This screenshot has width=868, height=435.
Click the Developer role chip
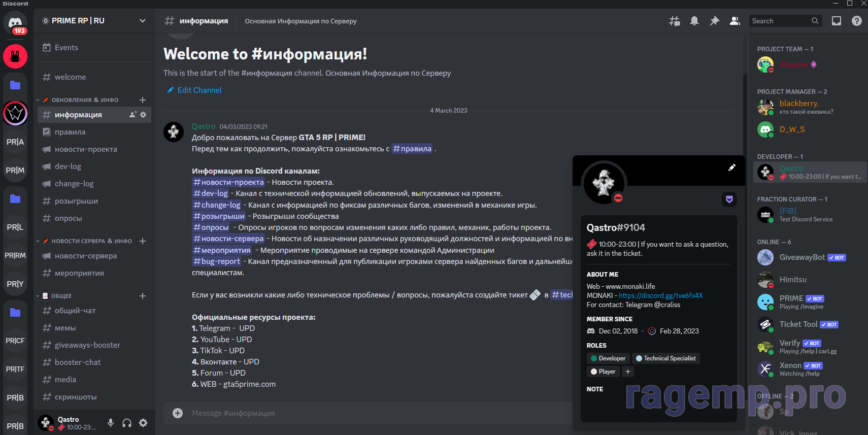point(608,358)
